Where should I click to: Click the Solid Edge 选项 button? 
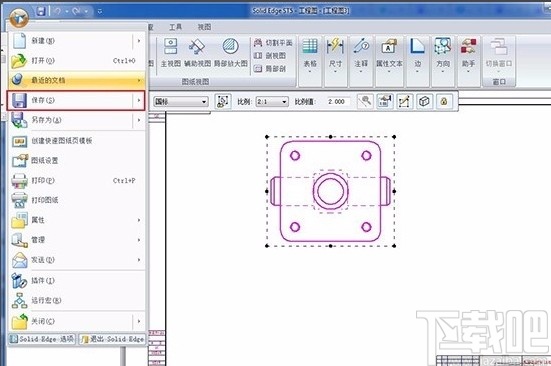[x=42, y=339]
